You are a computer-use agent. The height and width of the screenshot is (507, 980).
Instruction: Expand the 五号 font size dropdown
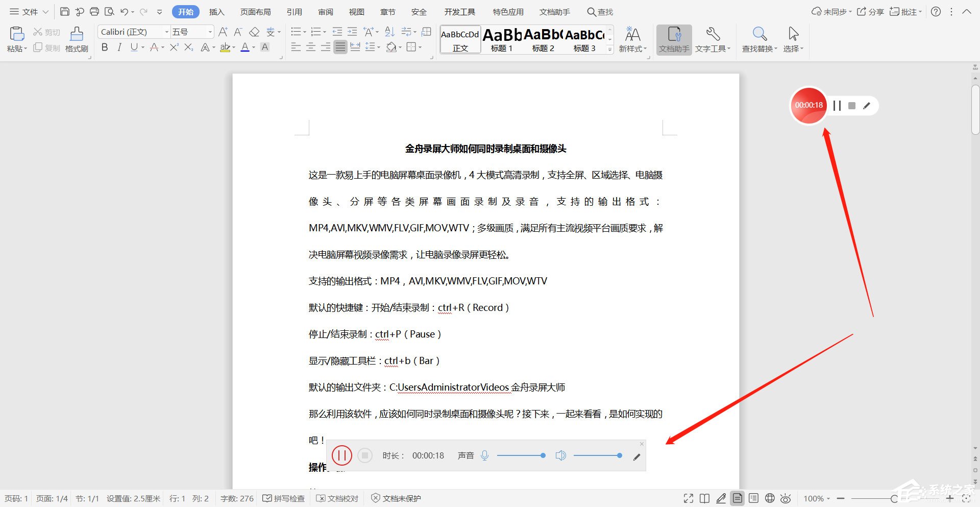209,32
